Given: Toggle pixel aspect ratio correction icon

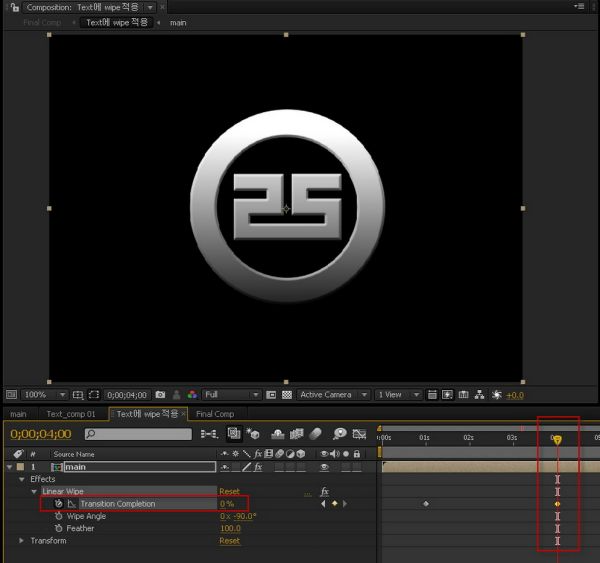Looking at the screenshot, I should coord(432,395).
